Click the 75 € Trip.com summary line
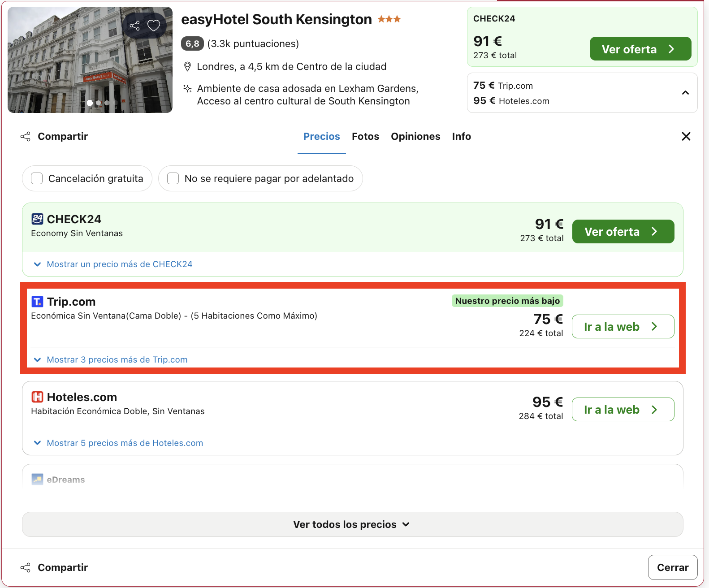 pyautogui.click(x=503, y=85)
